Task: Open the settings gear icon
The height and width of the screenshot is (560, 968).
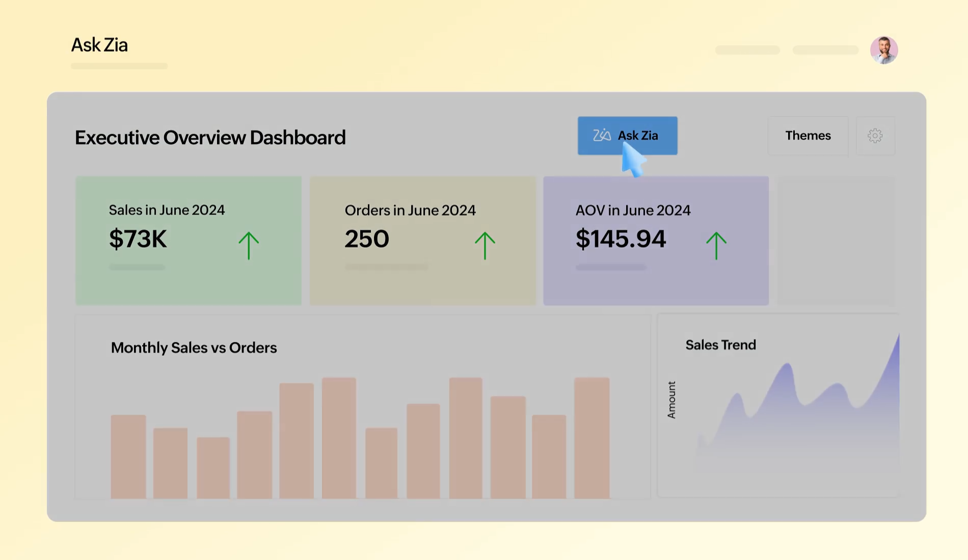Action: point(875,136)
